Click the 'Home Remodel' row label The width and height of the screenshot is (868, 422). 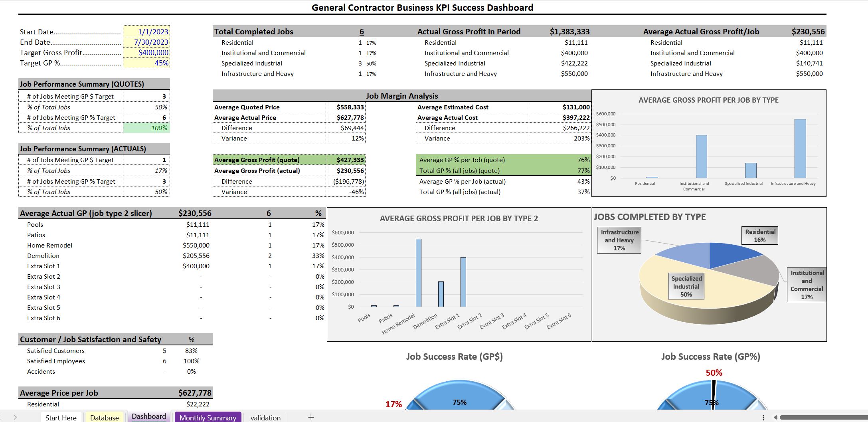point(49,245)
